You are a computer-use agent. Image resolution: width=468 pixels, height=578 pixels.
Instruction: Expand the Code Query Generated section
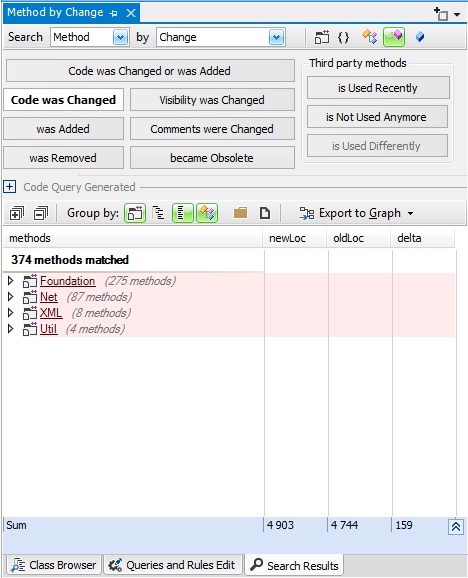tap(10, 187)
